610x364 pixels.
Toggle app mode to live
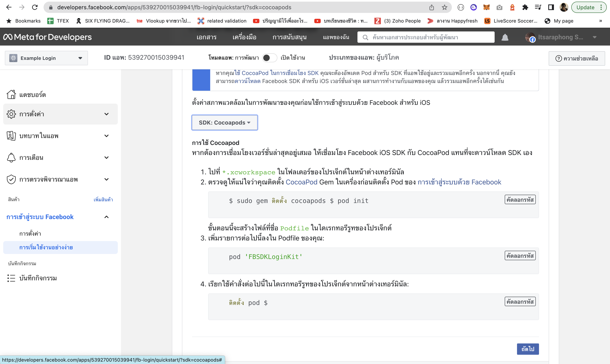point(269,58)
